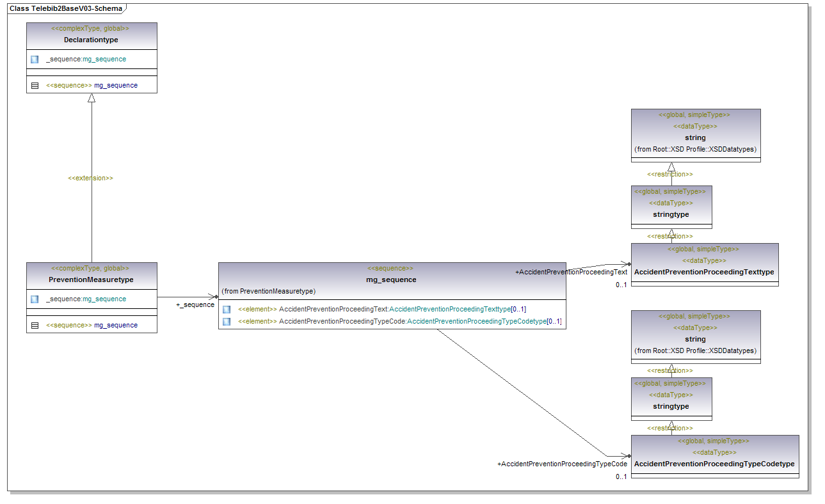Select the PreventionMeasuretype class header
The width and height of the screenshot is (825, 504).
[92, 280]
